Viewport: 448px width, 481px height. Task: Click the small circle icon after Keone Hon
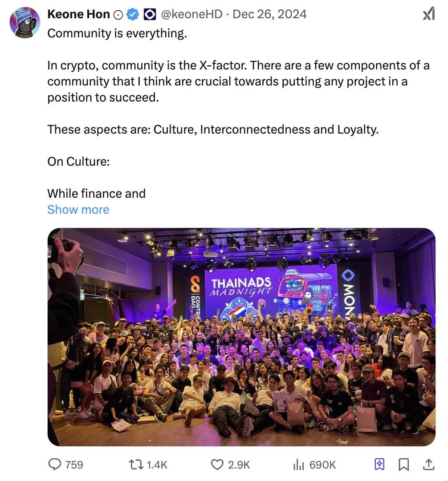point(118,15)
